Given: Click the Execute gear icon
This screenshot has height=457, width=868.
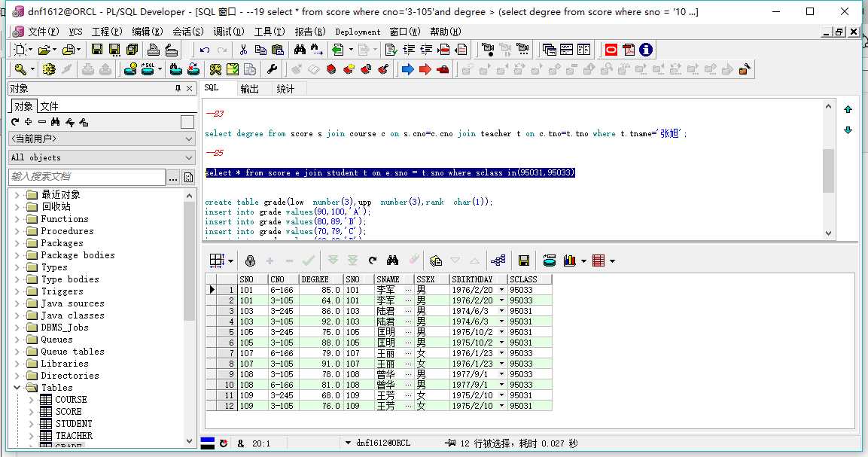Looking at the screenshot, I should (x=49, y=69).
